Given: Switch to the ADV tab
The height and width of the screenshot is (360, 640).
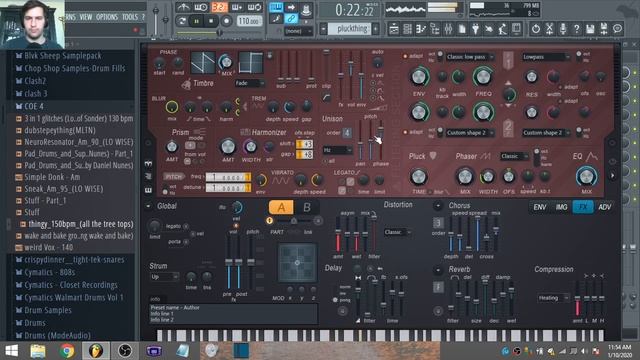Looking at the screenshot, I should pos(604,207).
